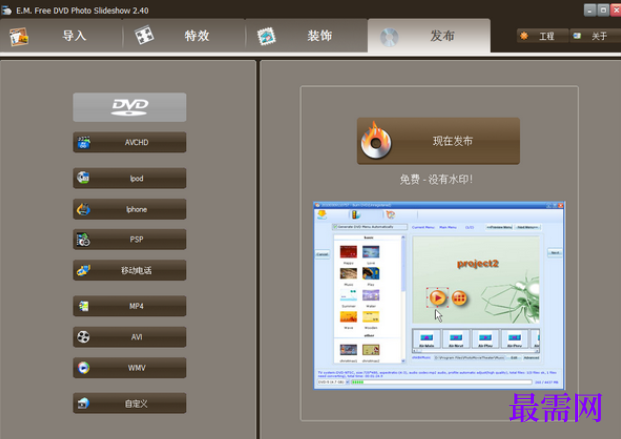621x439 pixels.
Task: Click the app icon in title bar
Action: pos(7,10)
